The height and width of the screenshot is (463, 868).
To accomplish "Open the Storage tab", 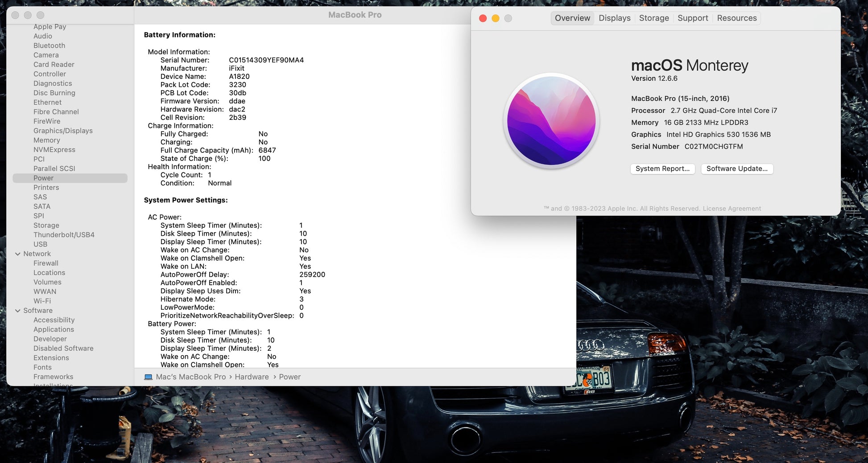I will click(653, 18).
